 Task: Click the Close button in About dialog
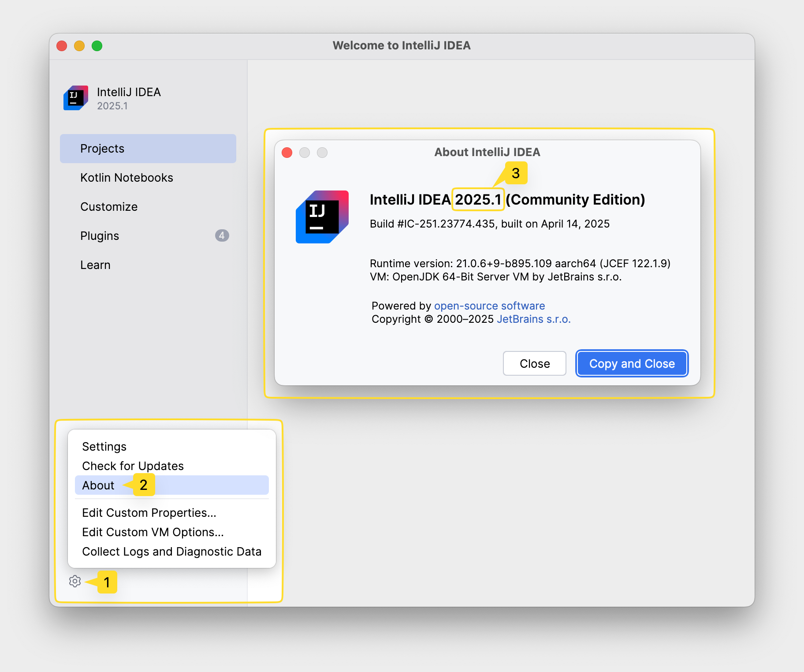point(535,363)
